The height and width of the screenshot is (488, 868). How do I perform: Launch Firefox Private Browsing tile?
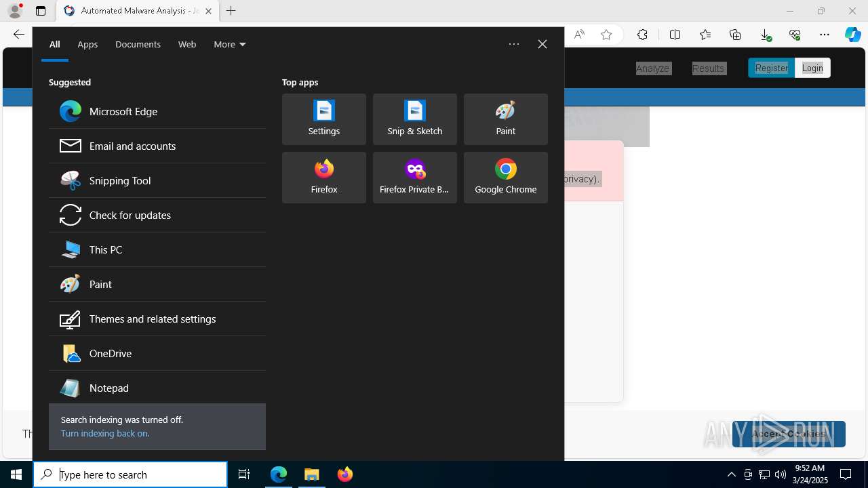pos(415,178)
